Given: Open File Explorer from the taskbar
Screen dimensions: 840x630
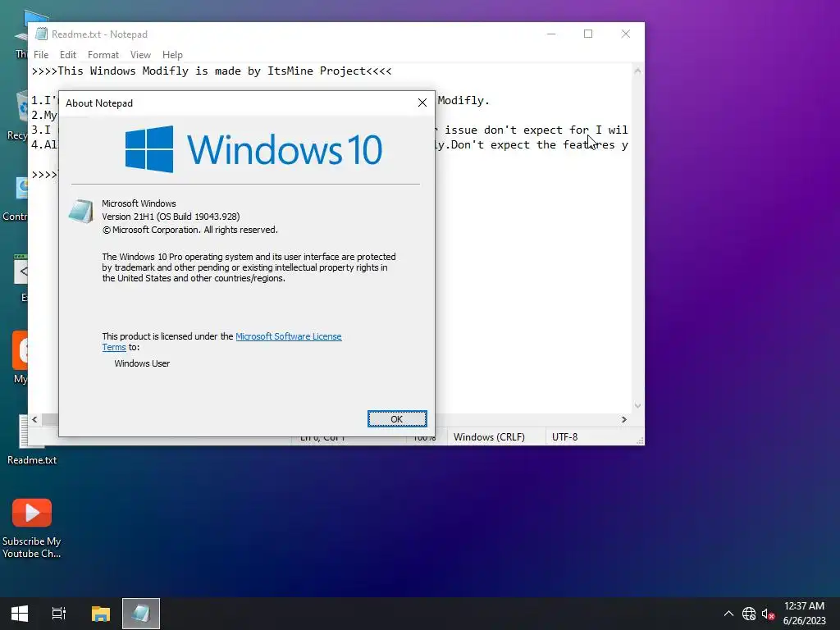Looking at the screenshot, I should click(101, 614).
